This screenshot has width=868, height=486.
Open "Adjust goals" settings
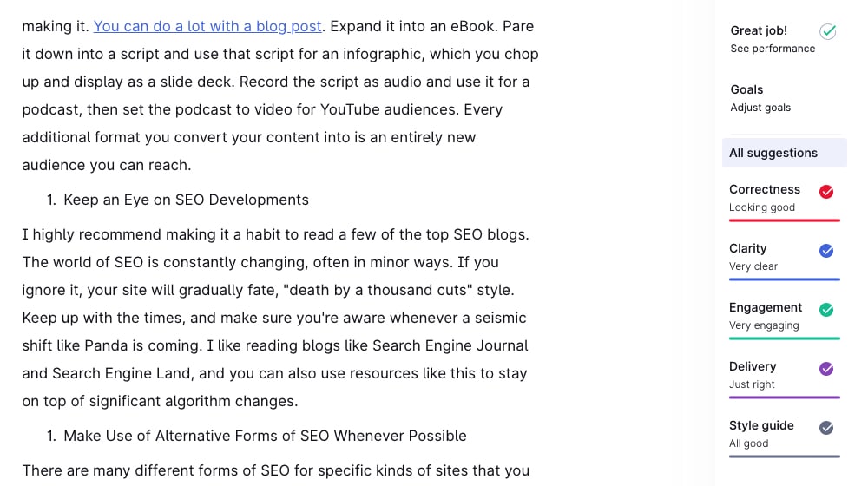pos(760,108)
